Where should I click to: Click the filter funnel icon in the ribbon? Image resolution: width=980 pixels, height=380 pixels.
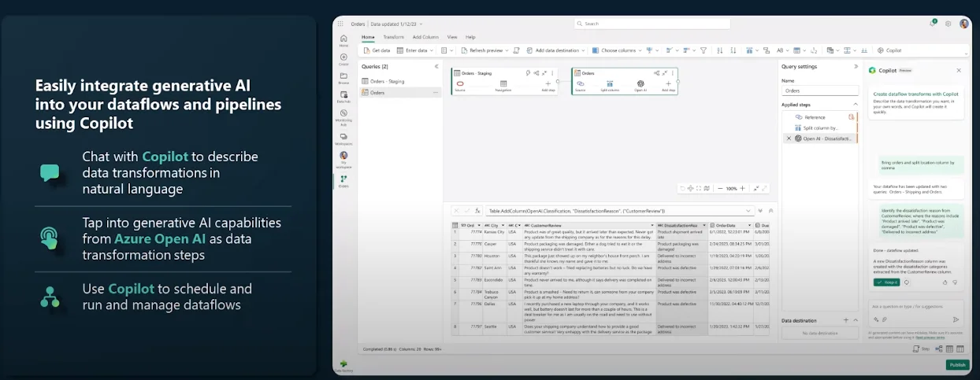click(x=703, y=50)
